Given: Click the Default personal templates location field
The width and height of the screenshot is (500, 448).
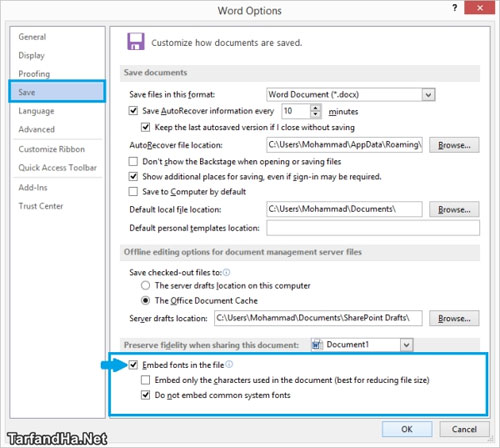Looking at the screenshot, I should 373,228.
